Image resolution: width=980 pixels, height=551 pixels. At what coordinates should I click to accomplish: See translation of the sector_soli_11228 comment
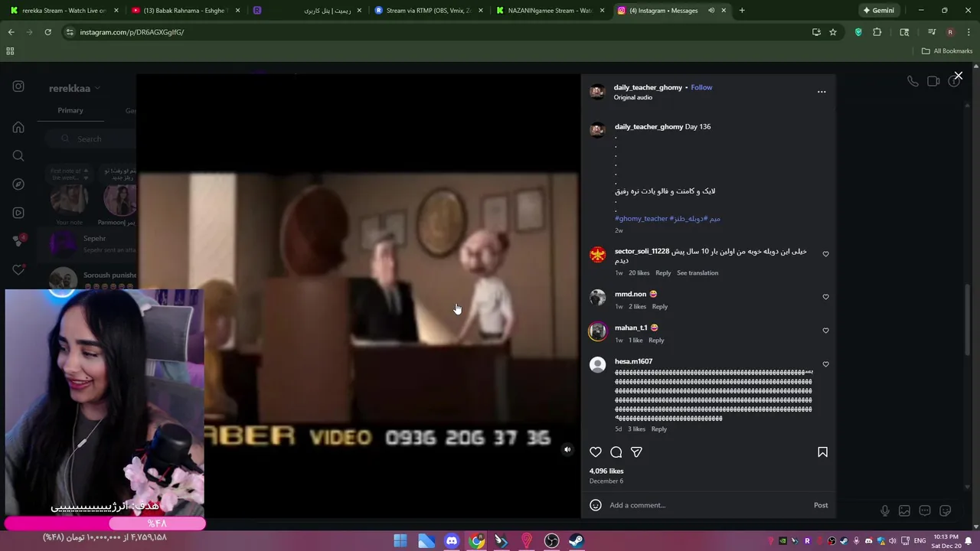point(697,272)
